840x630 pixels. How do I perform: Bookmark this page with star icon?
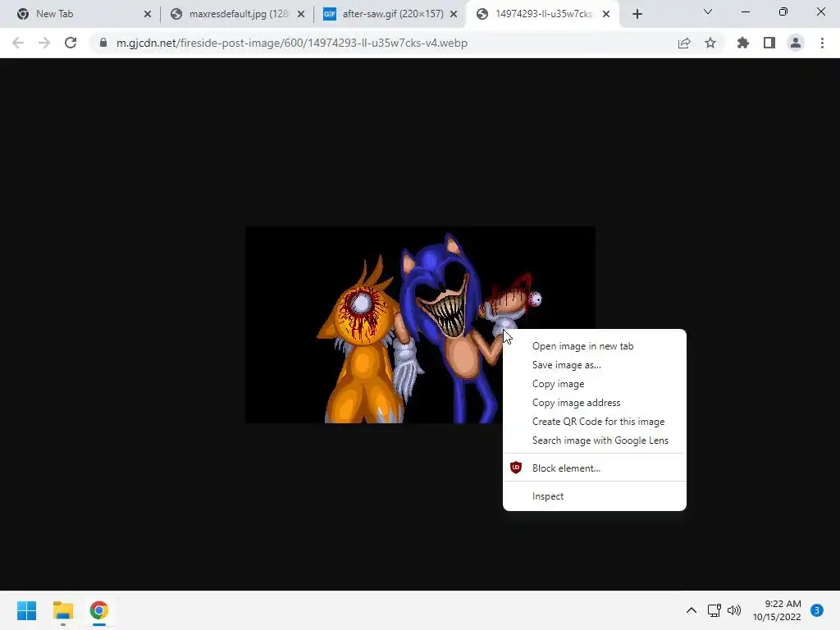[710, 43]
